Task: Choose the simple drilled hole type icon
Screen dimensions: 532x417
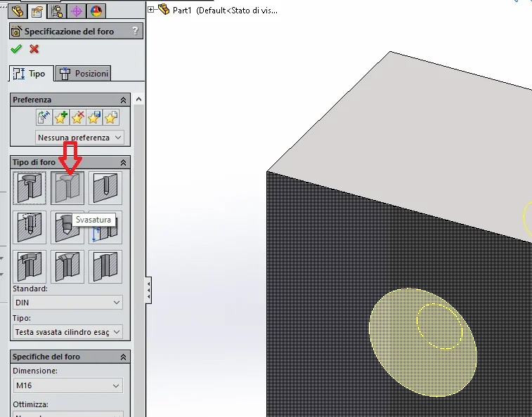Action: [x=105, y=188]
